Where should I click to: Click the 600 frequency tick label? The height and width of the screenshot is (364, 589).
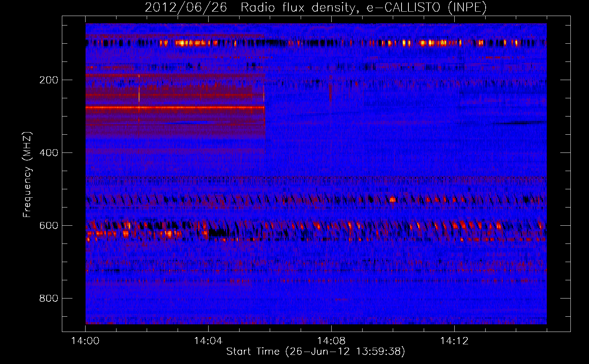tap(49, 226)
